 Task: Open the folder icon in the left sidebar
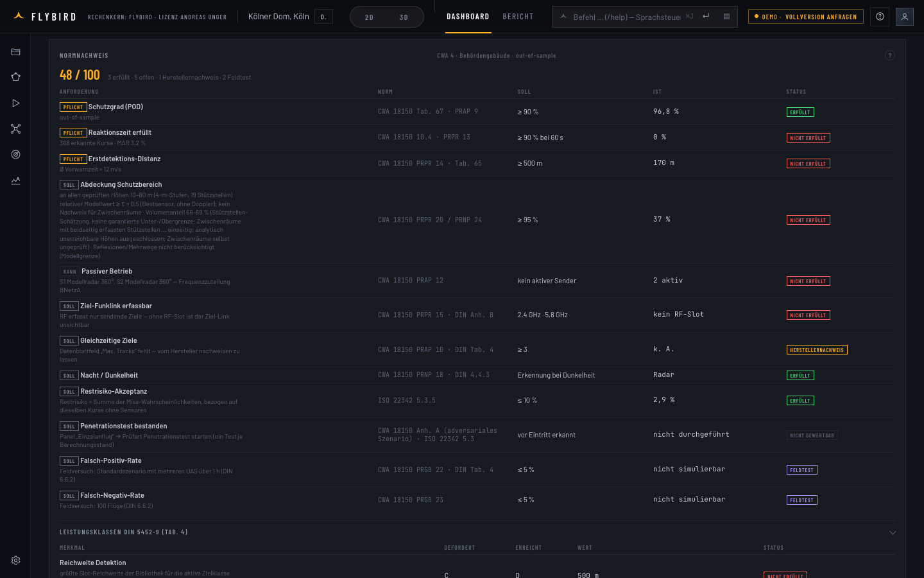tap(15, 52)
